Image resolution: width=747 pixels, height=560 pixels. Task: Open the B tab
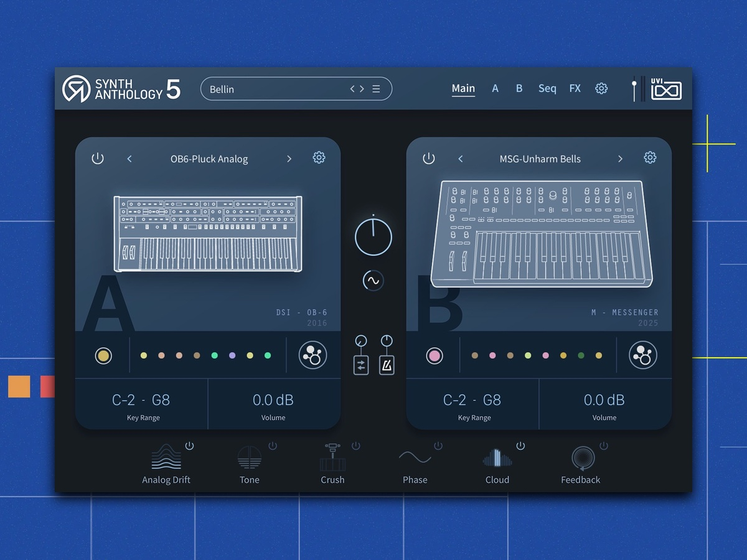(x=519, y=88)
